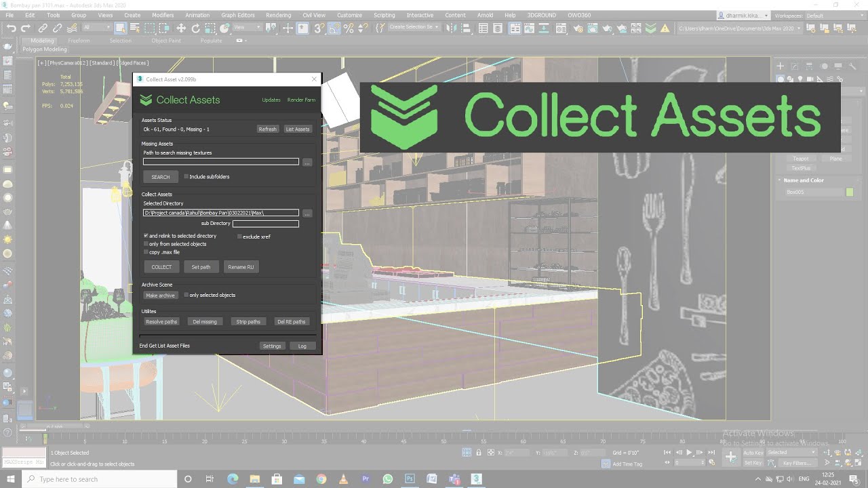The height and width of the screenshot is (488, 868).
Task: Select the Select and Link tool
Action: tap(43, 28)
